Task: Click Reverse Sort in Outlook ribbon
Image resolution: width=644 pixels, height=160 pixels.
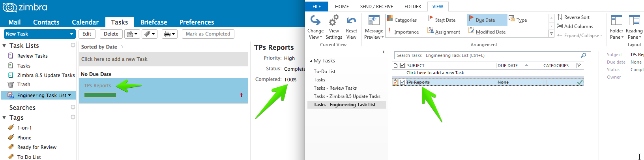Action: [573, 17]
